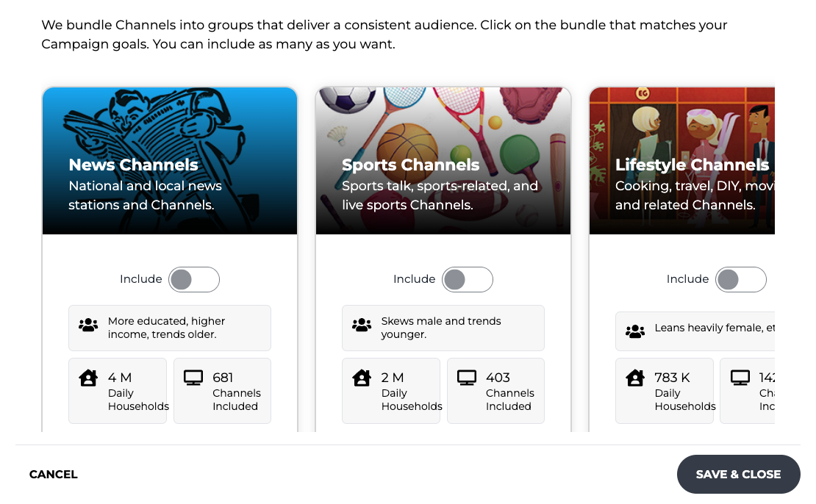Click the 403 Channels Included stat box
Image resolution: width=816 pixels, height=504 pixels.
pyautogui.click(x=495, y=391)
